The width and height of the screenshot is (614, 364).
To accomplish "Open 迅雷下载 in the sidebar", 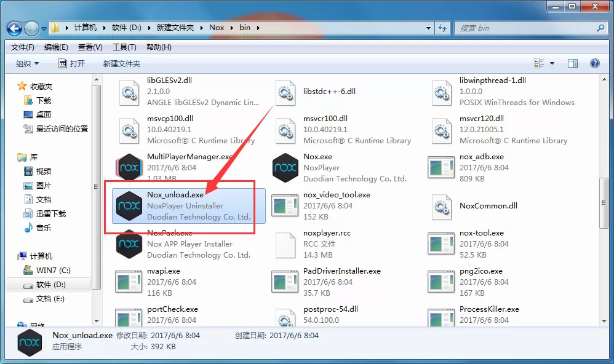I will [51, 214].
